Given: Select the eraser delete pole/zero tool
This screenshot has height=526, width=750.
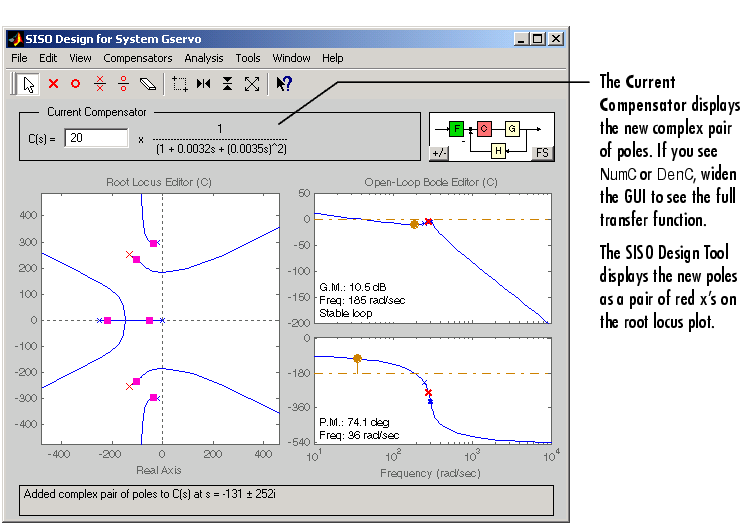Looking at the screenshot, I should click(x=147, y=84).
